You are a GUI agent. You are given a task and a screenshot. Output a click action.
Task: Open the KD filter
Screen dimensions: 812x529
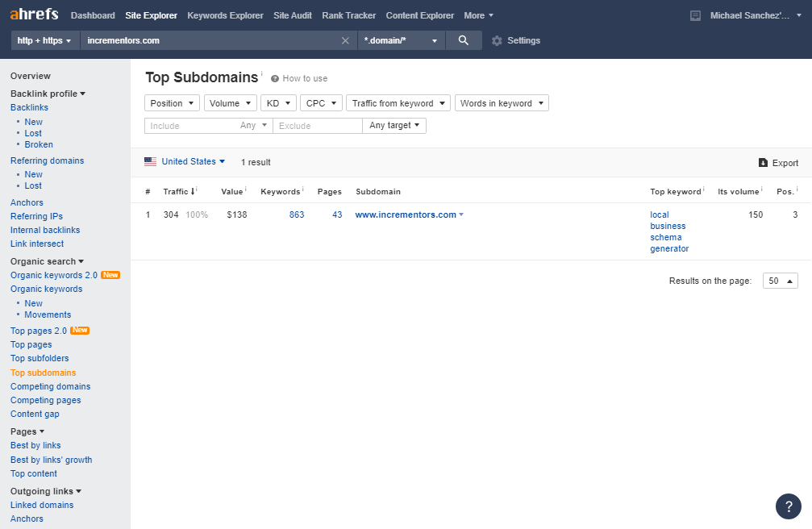[x=279, y=103]
